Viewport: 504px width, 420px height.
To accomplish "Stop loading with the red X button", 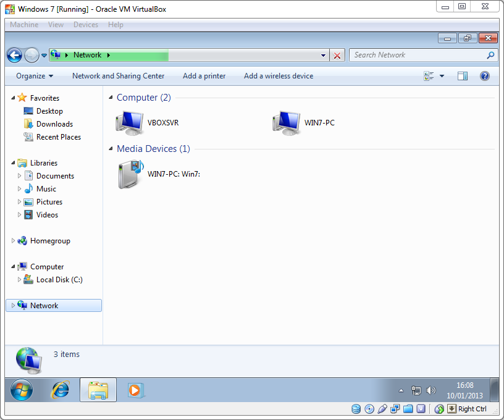I will tap(337, 56).
